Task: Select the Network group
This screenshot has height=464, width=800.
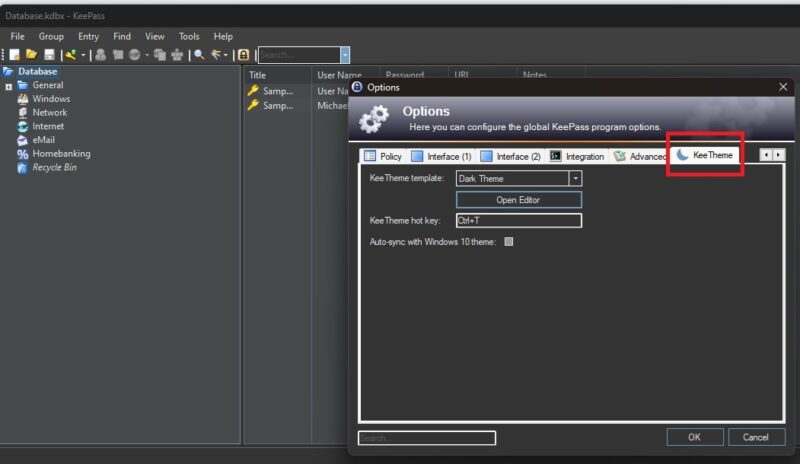Action: point(49,113)
